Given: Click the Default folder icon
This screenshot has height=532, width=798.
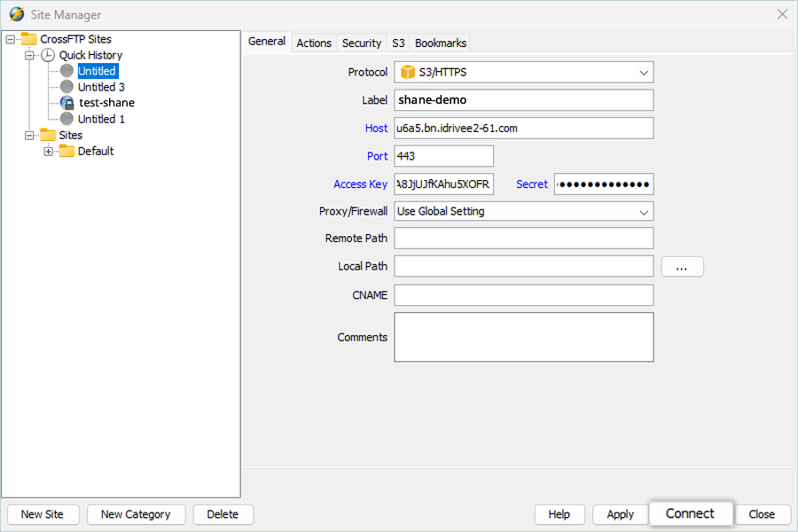Looking at the screenshot, I should pos(66,151).
